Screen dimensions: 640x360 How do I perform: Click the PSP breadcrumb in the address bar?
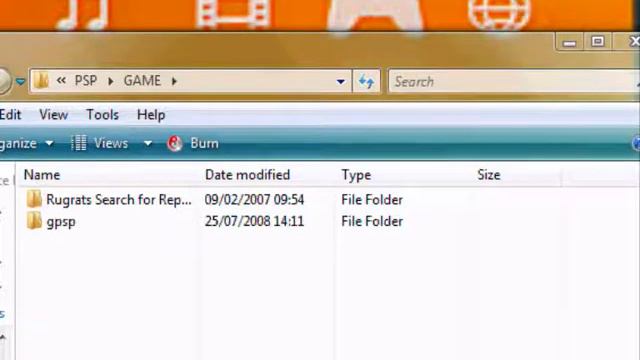86,80
